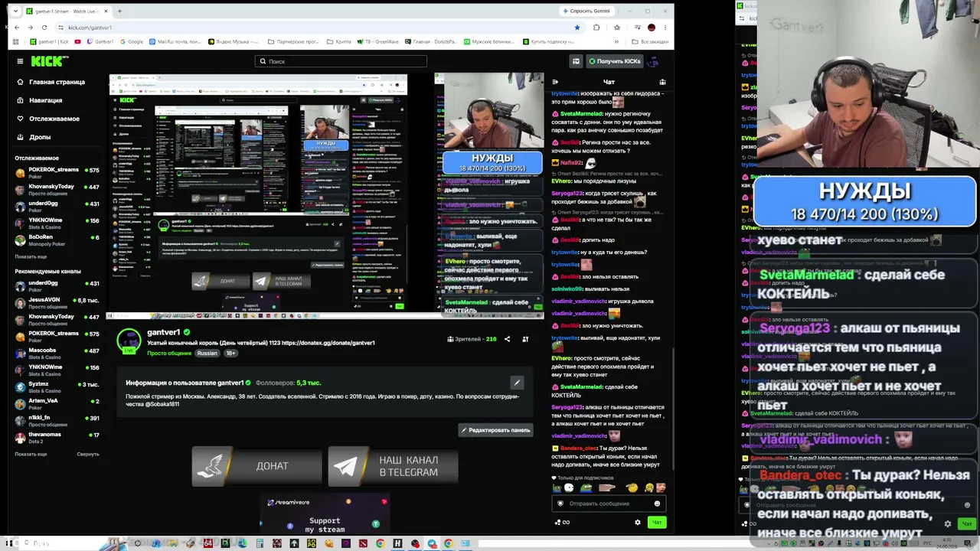
Task: Click the Russian language tag
Action: point(207,353)
